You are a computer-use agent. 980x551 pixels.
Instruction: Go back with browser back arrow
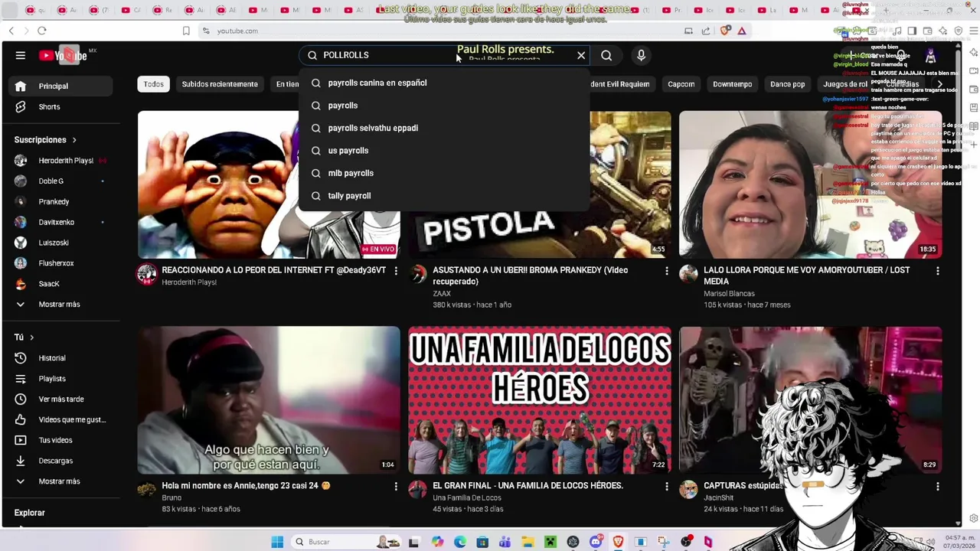click(11, 31)
